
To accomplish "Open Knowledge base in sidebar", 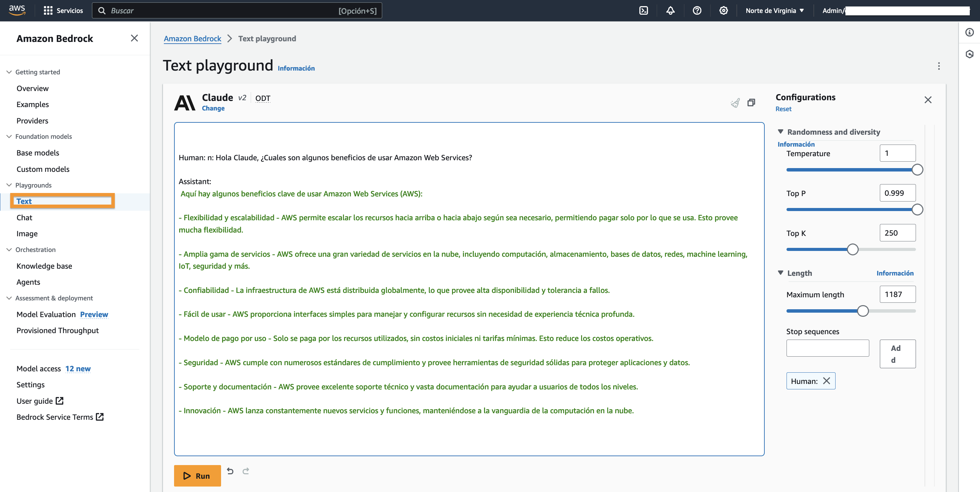I will 44,266.
